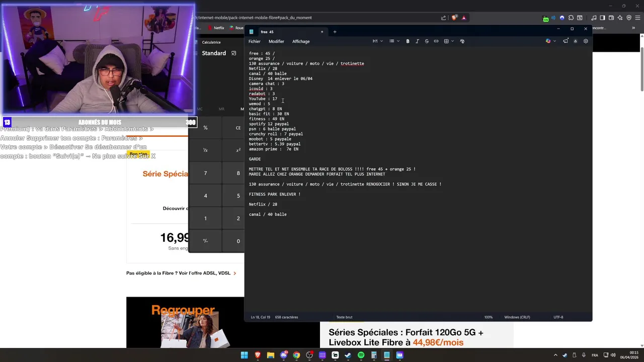Screen dimensions: 644x362
Task: Click calculator reciprocal 1/x button
Action: 205,150
